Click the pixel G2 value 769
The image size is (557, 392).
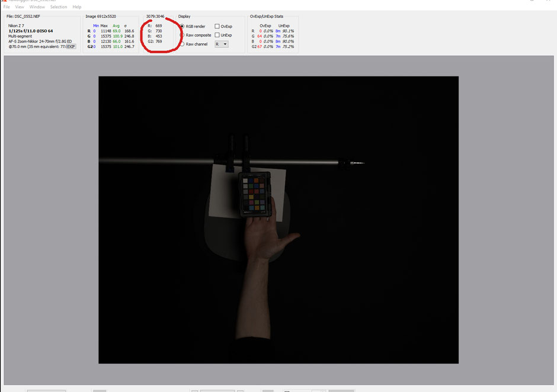click(158, 41)
